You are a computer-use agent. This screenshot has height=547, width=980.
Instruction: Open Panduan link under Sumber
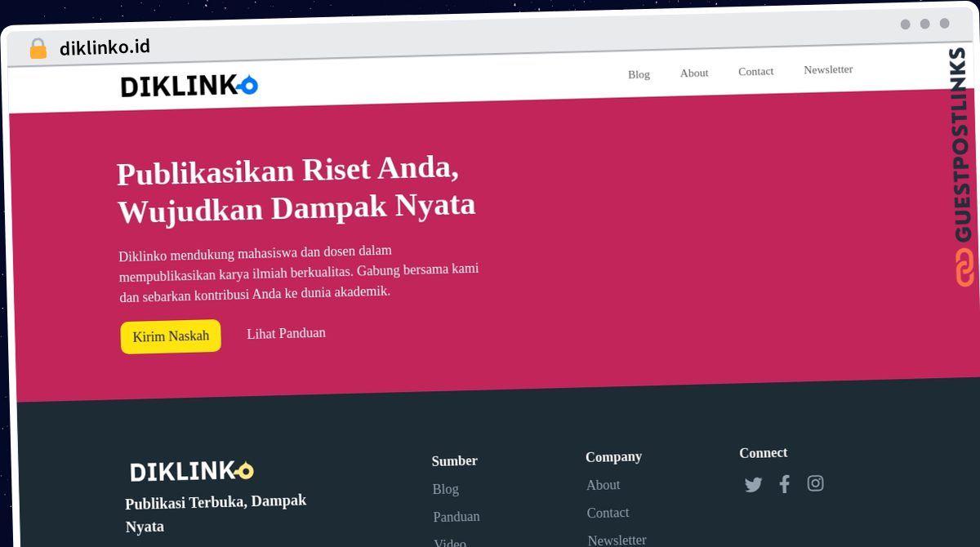[x=457, y=517]
